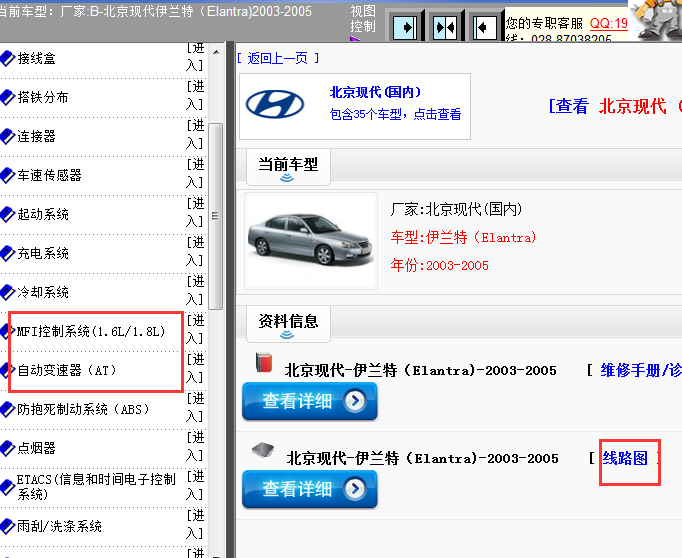
Task: Open MFI控制系统(1.6L/1.8L) entry
Action: pyautogui.click(x=91, y=331)
